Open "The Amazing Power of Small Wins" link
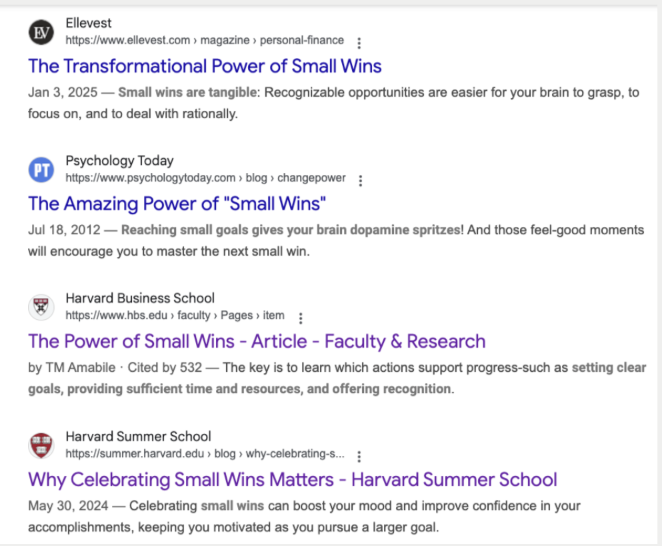The height and width of the screenshot is (546, 662). pos(177,204)
